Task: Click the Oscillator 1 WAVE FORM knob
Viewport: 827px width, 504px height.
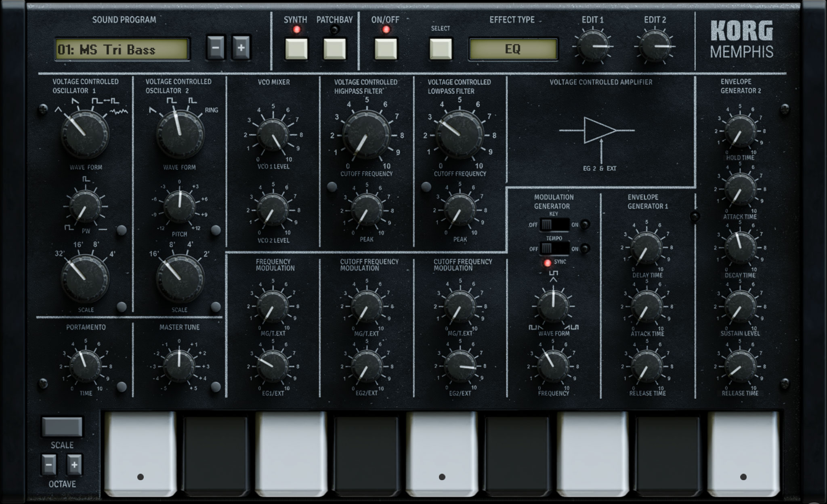Action: point(85,134)
